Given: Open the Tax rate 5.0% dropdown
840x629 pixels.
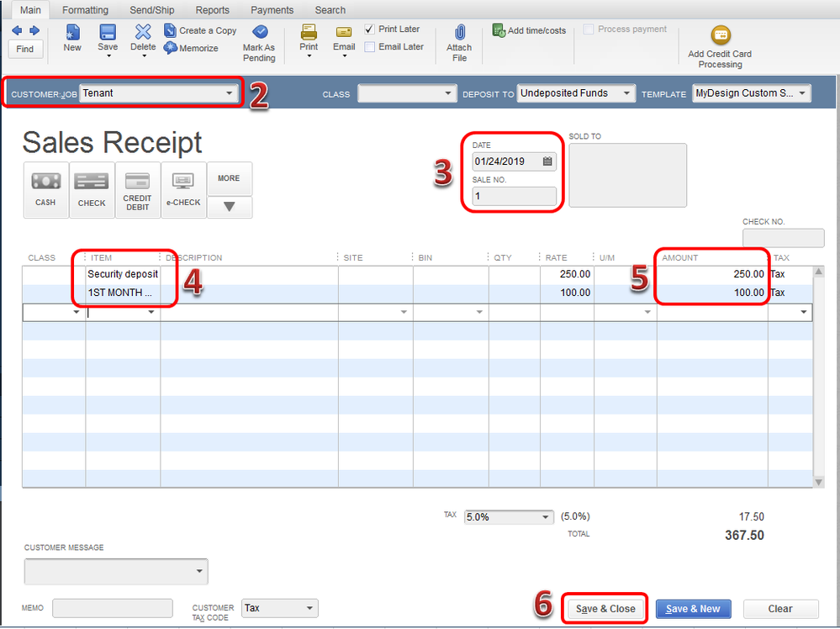Looking at the screenshot, I should pos(546,517).
